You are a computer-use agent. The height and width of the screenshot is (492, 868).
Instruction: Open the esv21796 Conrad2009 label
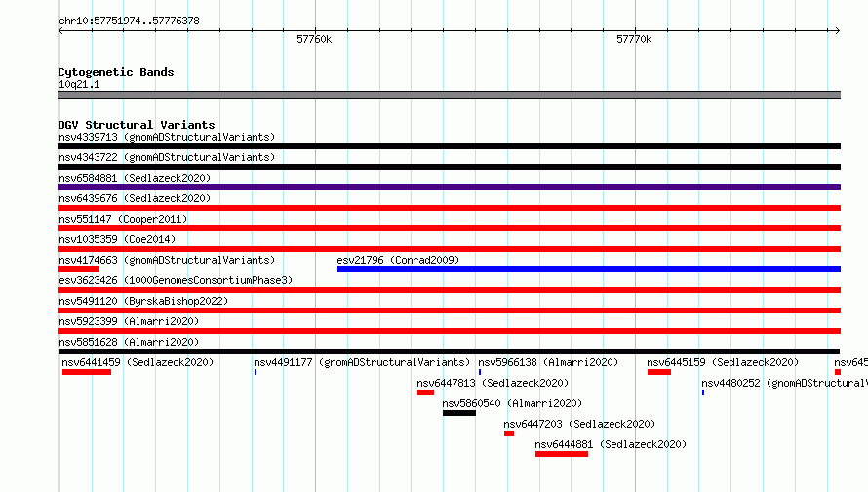click(x=398, y=260)
